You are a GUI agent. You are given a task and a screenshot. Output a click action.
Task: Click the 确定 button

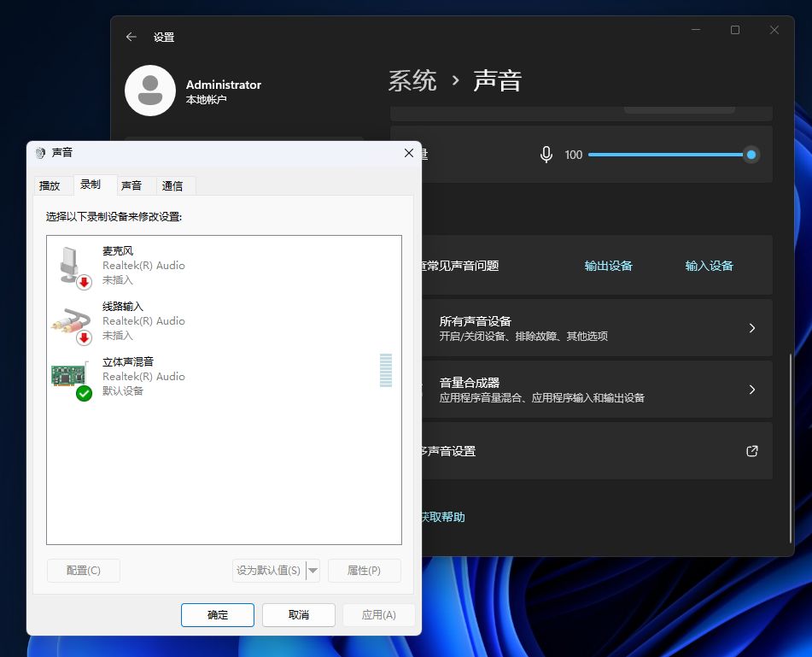pyautogui.click(x=218, y=615)
